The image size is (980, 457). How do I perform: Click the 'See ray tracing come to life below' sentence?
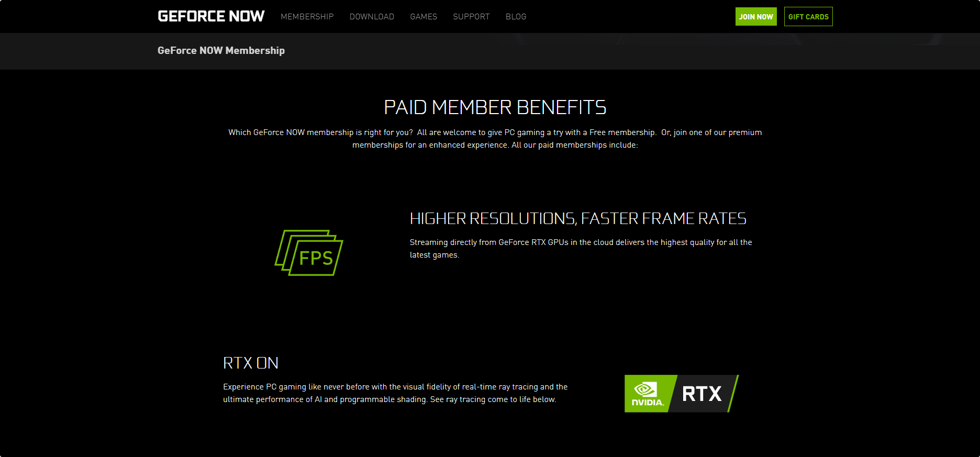493,399
